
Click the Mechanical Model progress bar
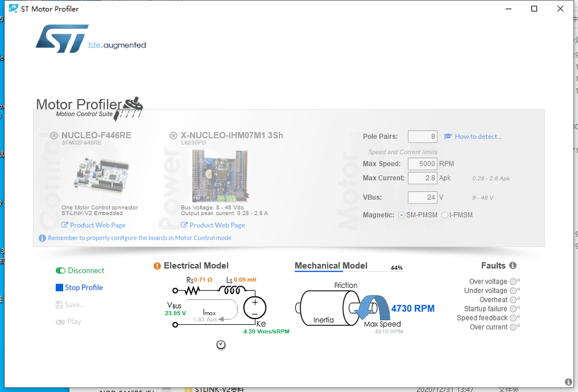348,272
